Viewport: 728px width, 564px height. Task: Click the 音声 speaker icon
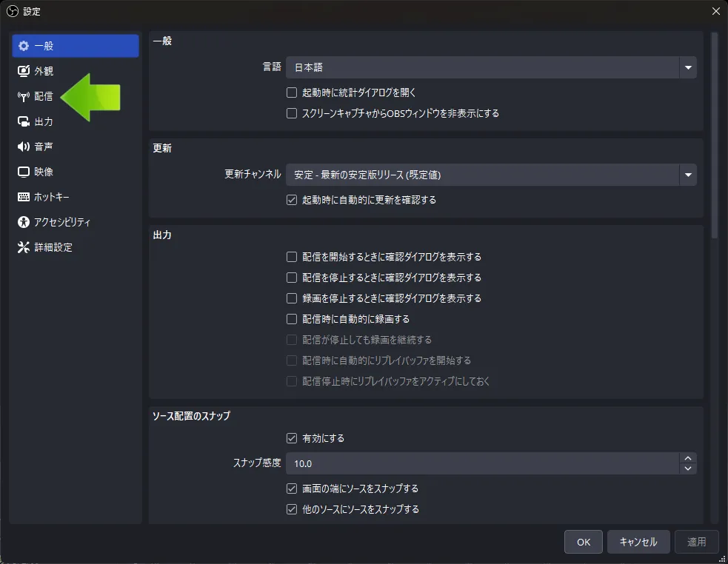24,147
